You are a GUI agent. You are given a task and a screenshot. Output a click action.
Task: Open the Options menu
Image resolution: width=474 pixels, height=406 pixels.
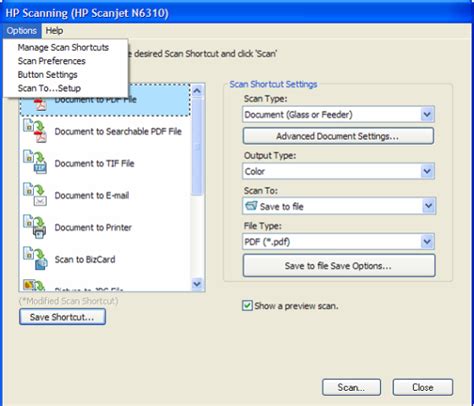[22, 31]
